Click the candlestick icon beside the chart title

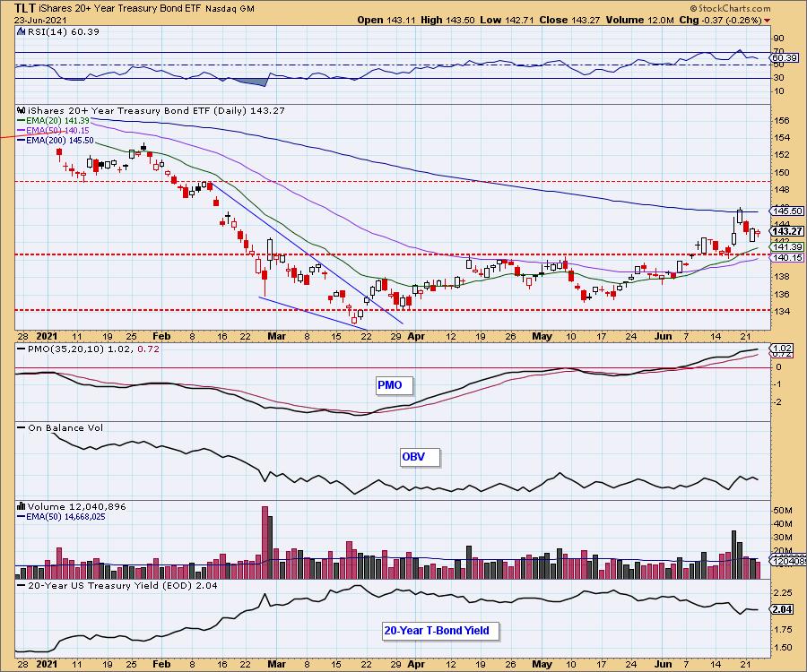click(22, 110)
